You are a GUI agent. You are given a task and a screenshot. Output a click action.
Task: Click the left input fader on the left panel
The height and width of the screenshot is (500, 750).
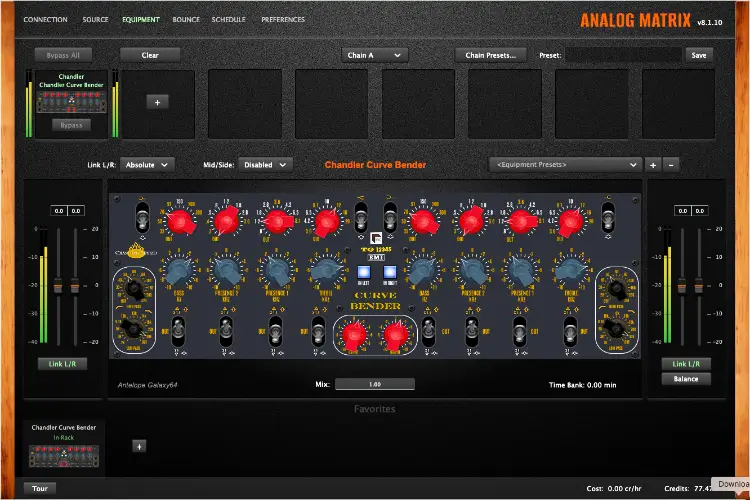(x=59, y=285)
